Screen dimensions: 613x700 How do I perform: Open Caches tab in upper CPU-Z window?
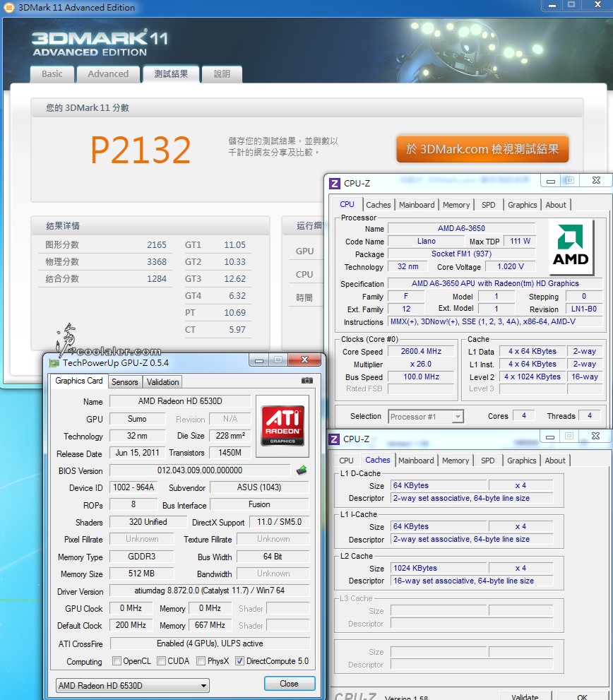378,205
